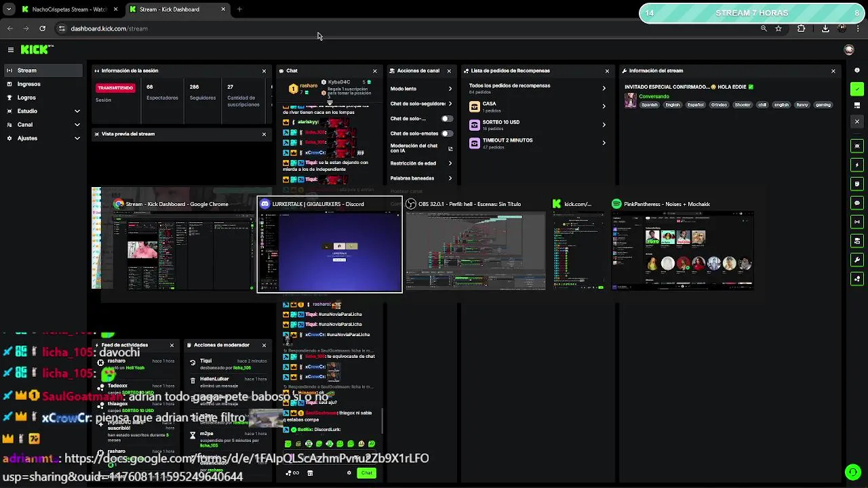Open Chrome downloads

click(825, 28)
